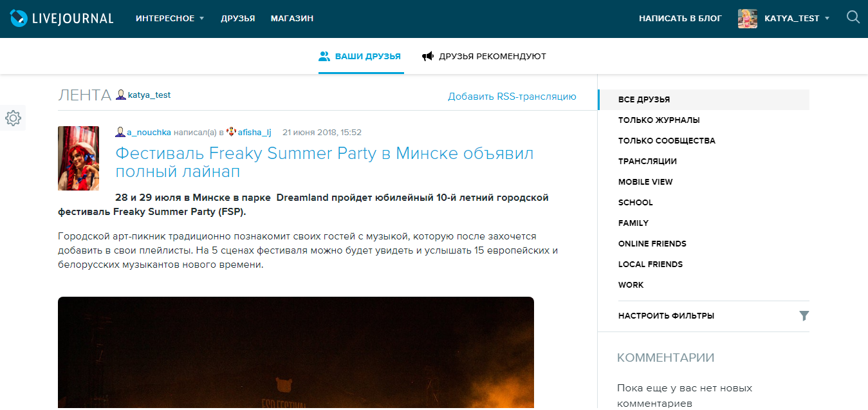Select the ТОЛЬКО СООБЩЕСТВА filter
Image resolution: width=868 pixels, height=410 pixels.
click(x=668, y=140)
